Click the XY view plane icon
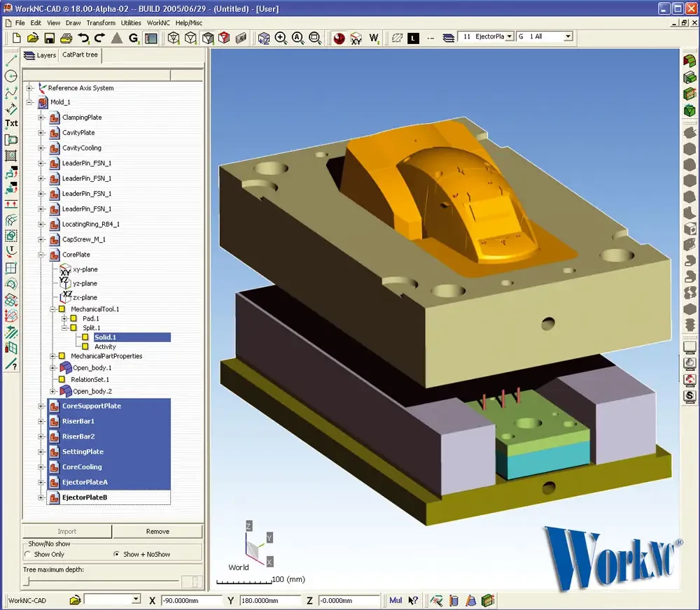Screen dimensions: 700x610 click(x=356, y=38)
